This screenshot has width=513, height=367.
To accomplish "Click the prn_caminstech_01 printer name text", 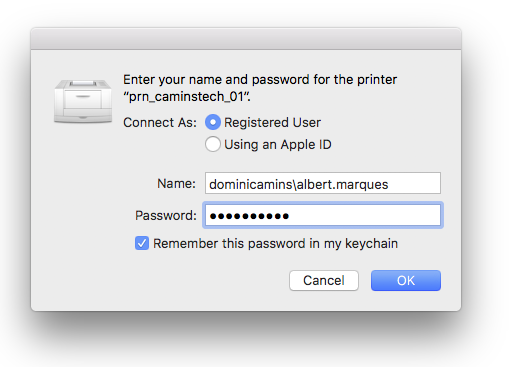I will pos(186,97).
